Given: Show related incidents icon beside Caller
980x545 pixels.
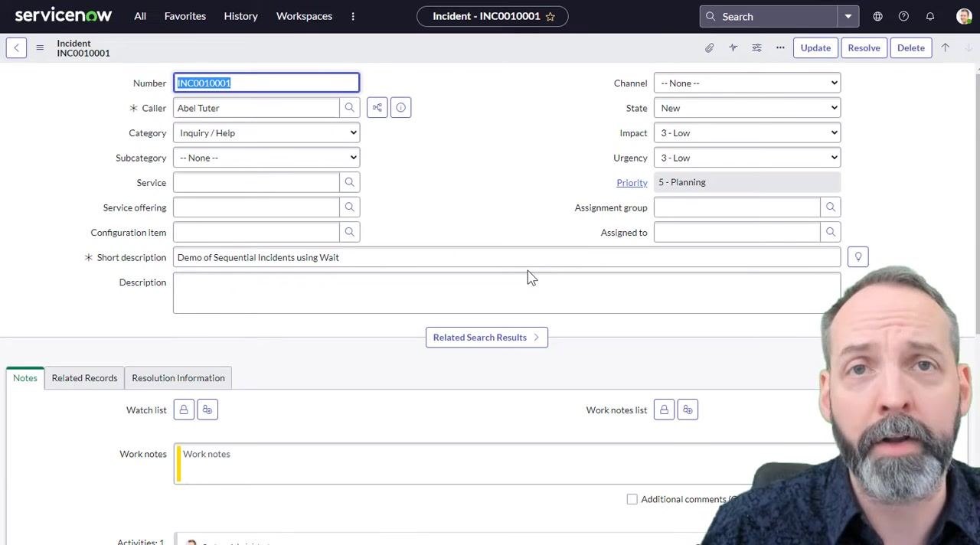Looking at the screenshot, I should point(377,108).
